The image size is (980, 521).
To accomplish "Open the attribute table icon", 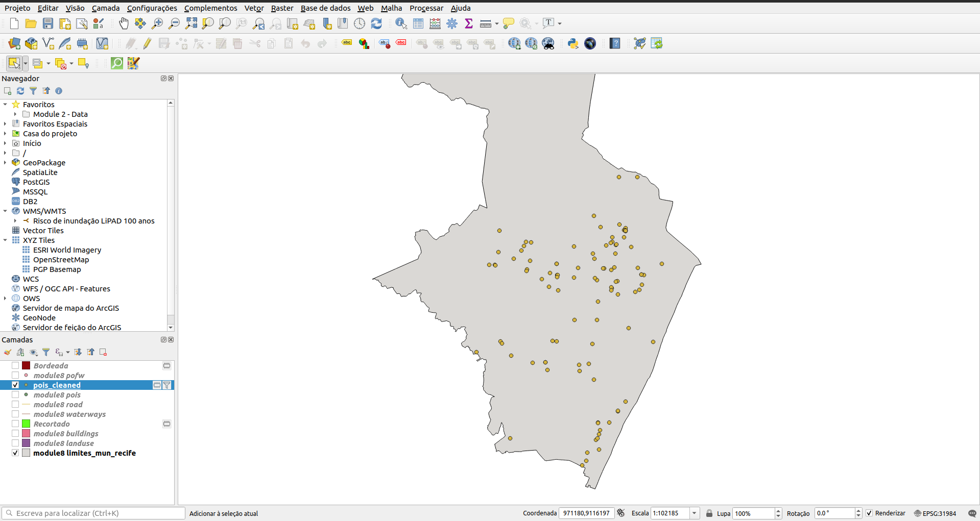I will click(x=418, y=23).
